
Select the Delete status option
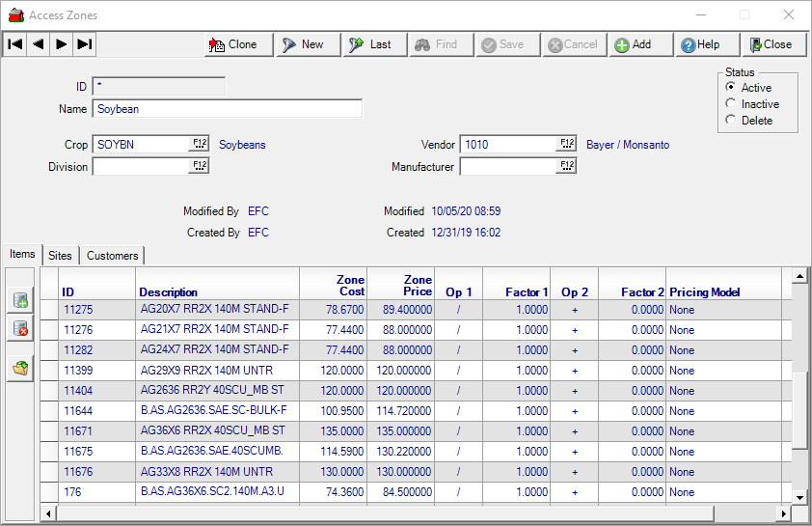tap(731, 121)
